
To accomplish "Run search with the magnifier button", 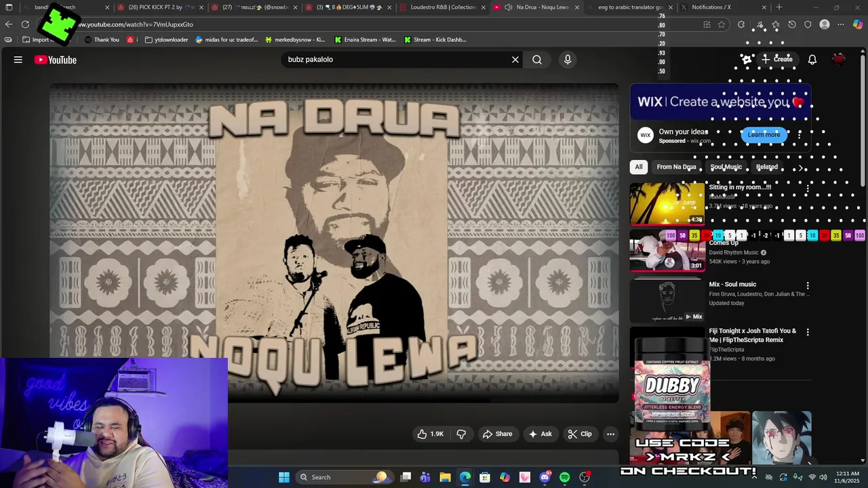I will [x=537, y=60].
